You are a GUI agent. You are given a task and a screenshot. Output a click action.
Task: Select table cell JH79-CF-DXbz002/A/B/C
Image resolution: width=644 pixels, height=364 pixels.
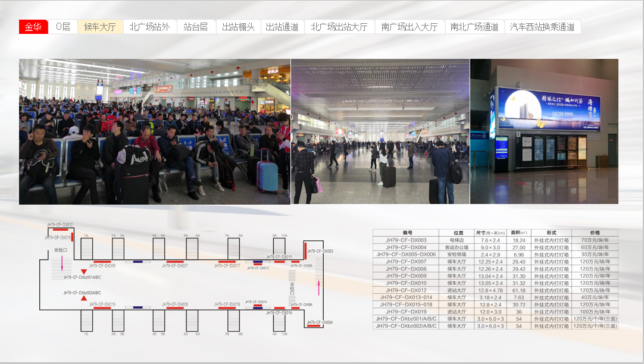pos(406,326)
